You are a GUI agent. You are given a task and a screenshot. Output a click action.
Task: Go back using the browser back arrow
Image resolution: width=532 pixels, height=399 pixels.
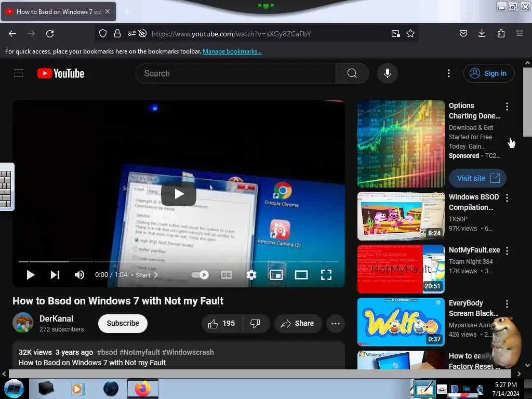point(12,34)
